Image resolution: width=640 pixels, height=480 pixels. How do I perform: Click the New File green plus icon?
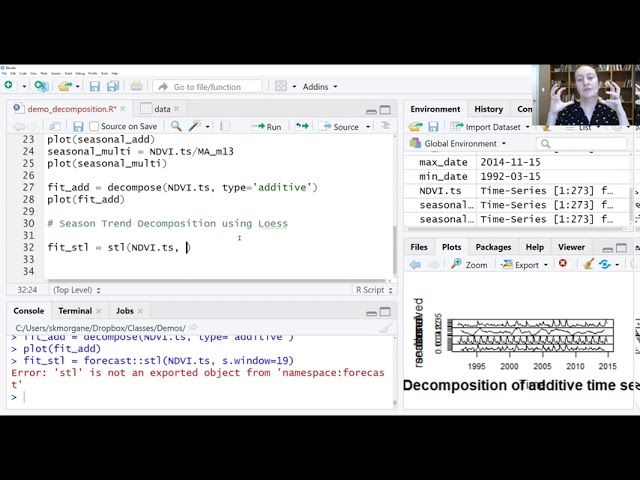pos(9,86)
